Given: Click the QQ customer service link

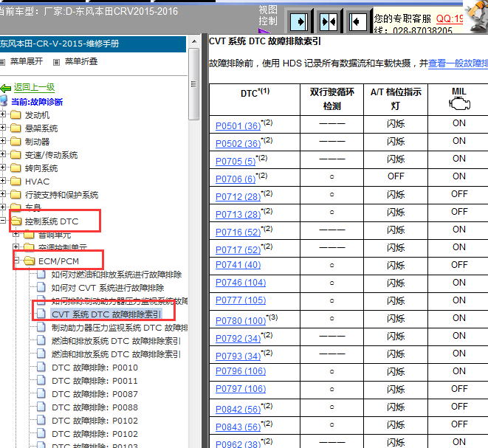Looking at the screenshot, I should (450, 18).
